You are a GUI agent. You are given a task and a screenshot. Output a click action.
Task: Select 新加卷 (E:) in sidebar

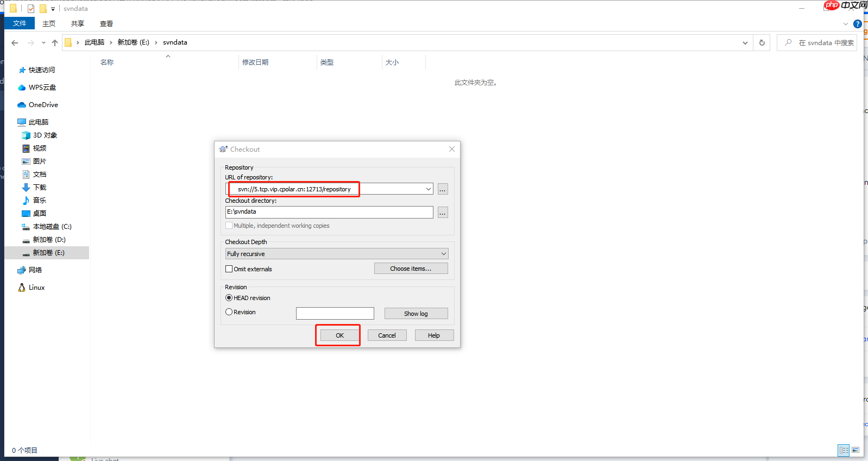tap(47, 253)
